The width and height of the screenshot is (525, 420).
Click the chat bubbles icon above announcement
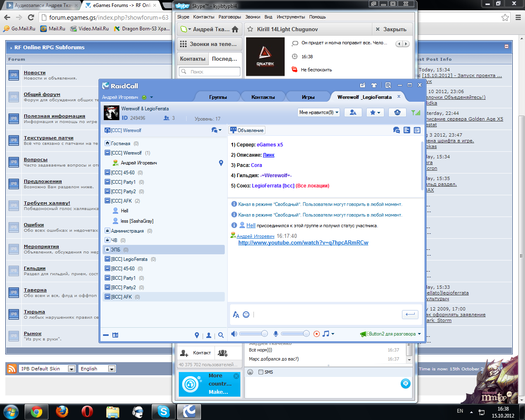tap(396, 130)
